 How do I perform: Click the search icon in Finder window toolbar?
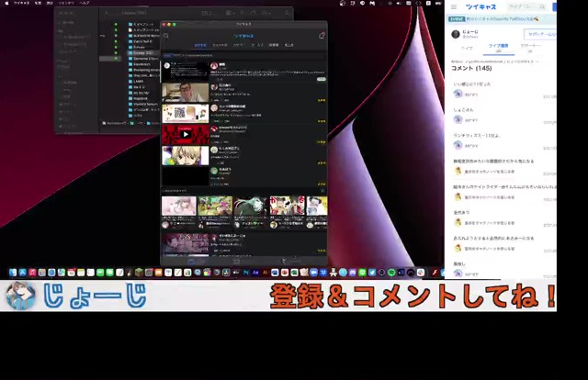point(287,13)
